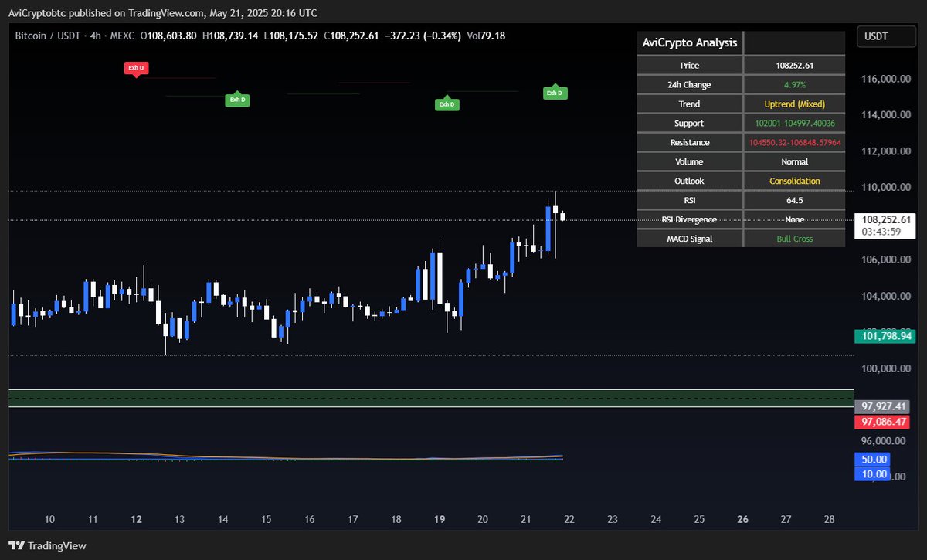The image size is (927, 560).
Task: Select the Bitcoin / USDT symbol name
Action: click(46, 36)
